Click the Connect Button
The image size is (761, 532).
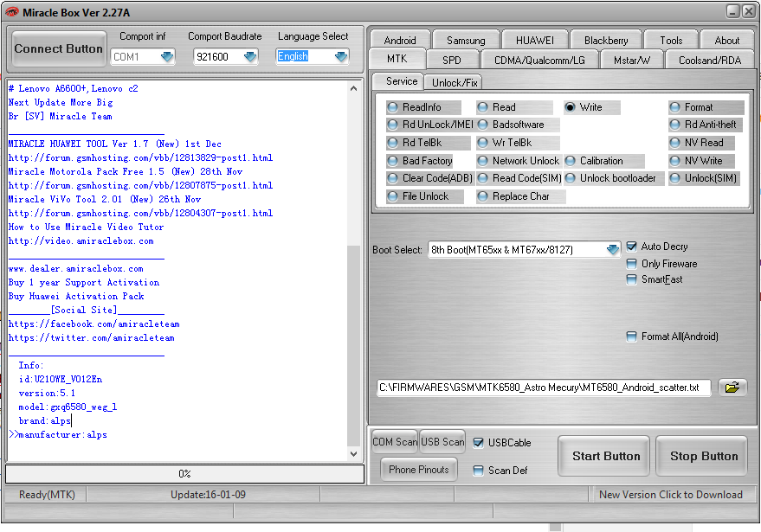(59, 49)
